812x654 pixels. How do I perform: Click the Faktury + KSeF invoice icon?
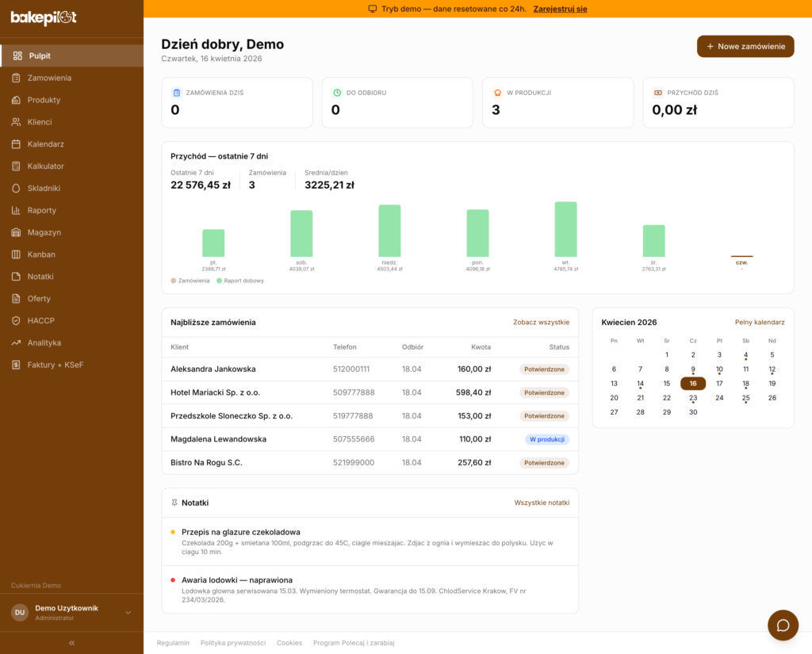point(16,365)
